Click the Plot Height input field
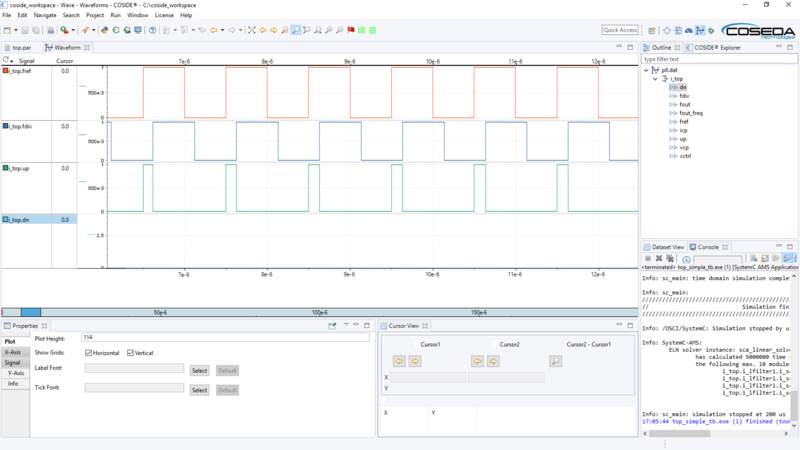This screenshot has height=450, width=800. 226,337
